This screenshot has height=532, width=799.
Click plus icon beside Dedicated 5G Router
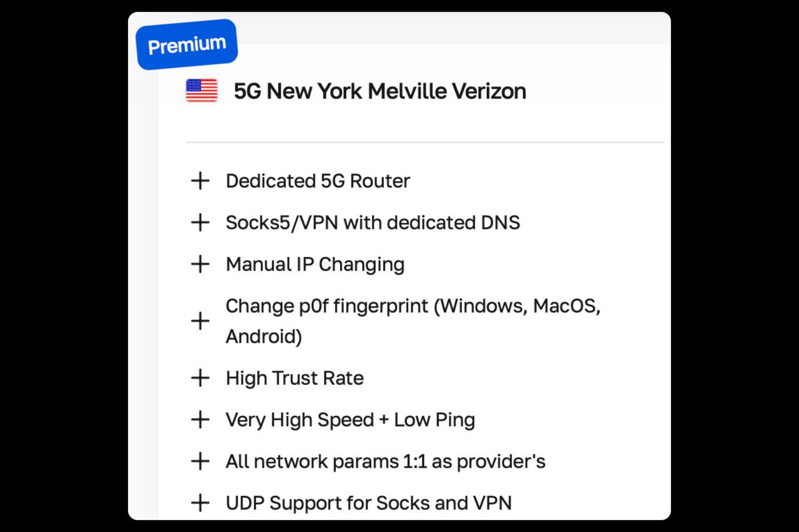click(x=200, y=181)
